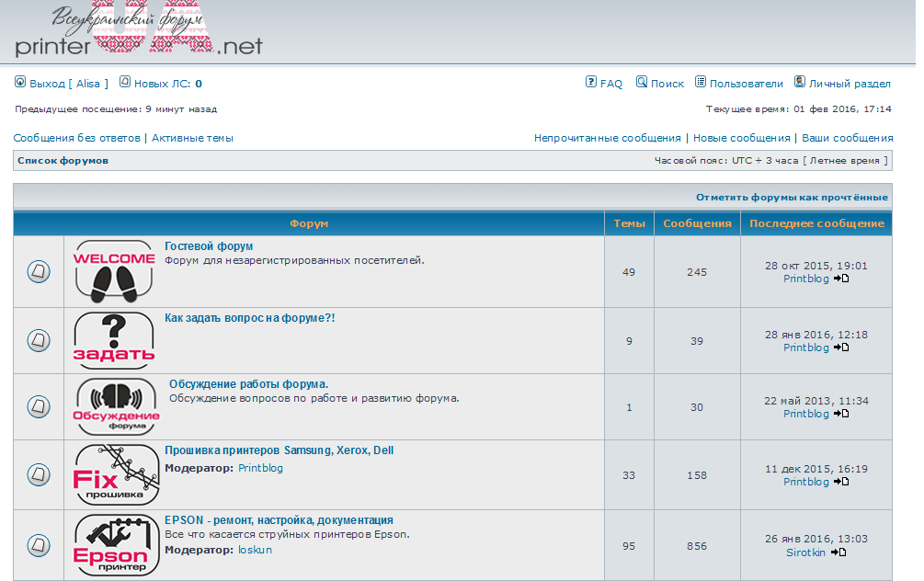924x581 pixels.
Task: Click Отметить форумы как прочтённые
Action: point(792,198)
